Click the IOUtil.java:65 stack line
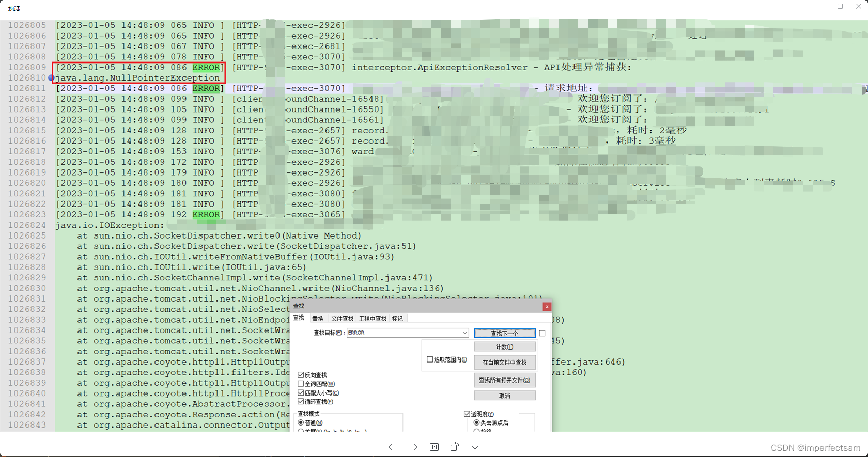 click(192, 267)
